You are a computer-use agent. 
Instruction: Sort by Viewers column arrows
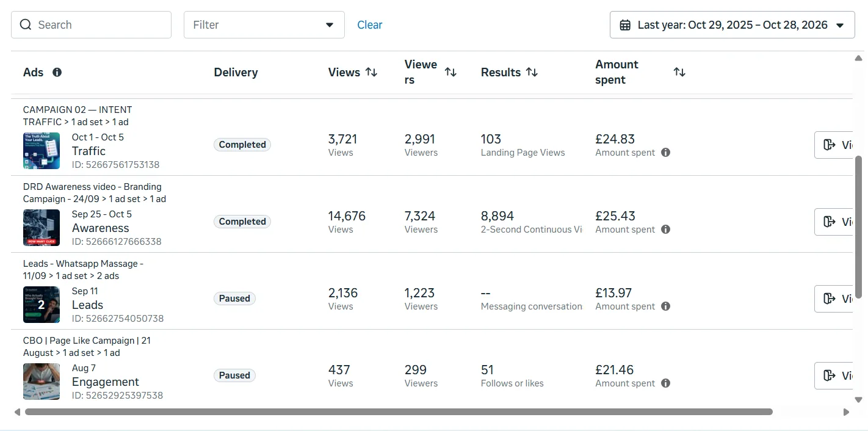[450, 72]
